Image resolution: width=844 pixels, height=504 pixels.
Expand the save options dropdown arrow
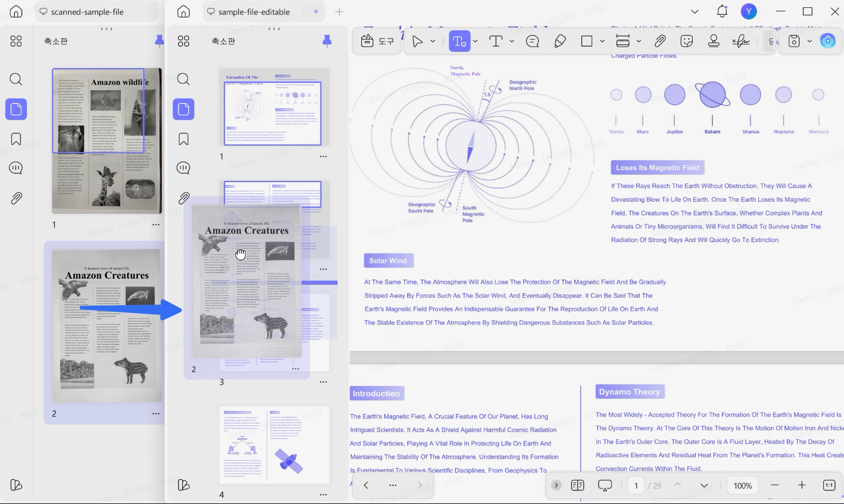(809, 41)
